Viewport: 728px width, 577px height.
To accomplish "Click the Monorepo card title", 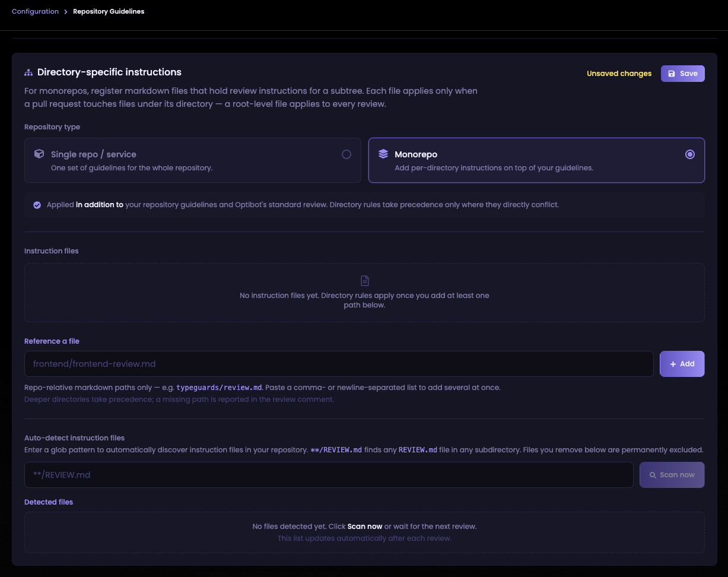I will (x=416, y=154).
